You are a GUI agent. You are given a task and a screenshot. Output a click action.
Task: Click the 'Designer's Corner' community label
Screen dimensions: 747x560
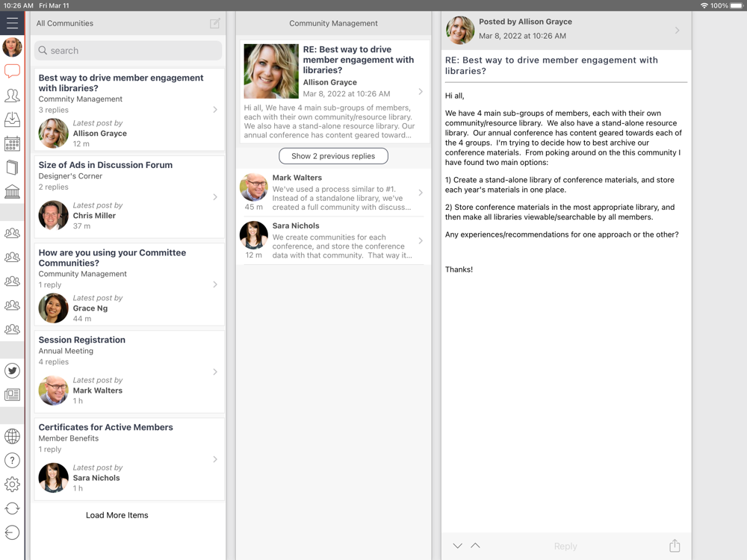pos(70,175)
